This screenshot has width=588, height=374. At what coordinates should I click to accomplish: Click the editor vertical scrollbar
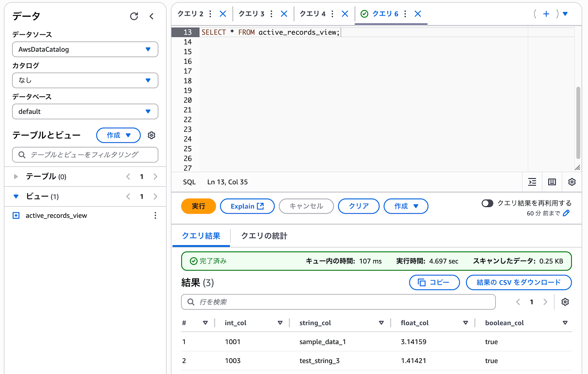coord(578,123)
